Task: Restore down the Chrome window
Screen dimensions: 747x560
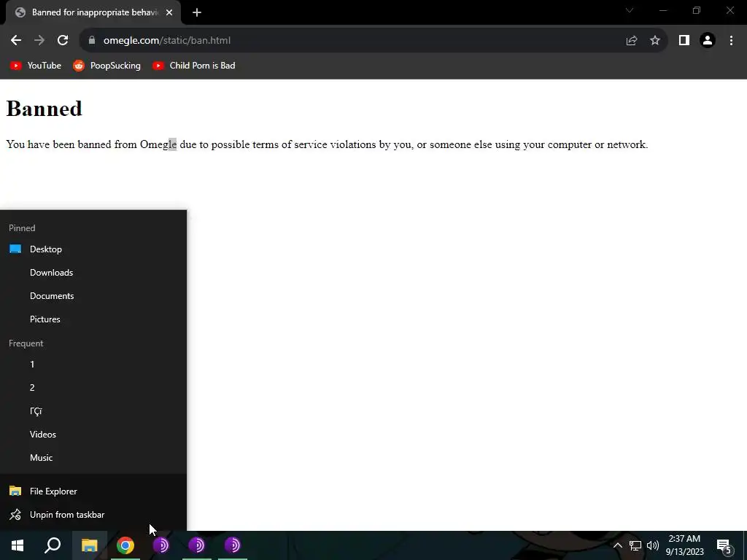Action: tap(697, 10)
